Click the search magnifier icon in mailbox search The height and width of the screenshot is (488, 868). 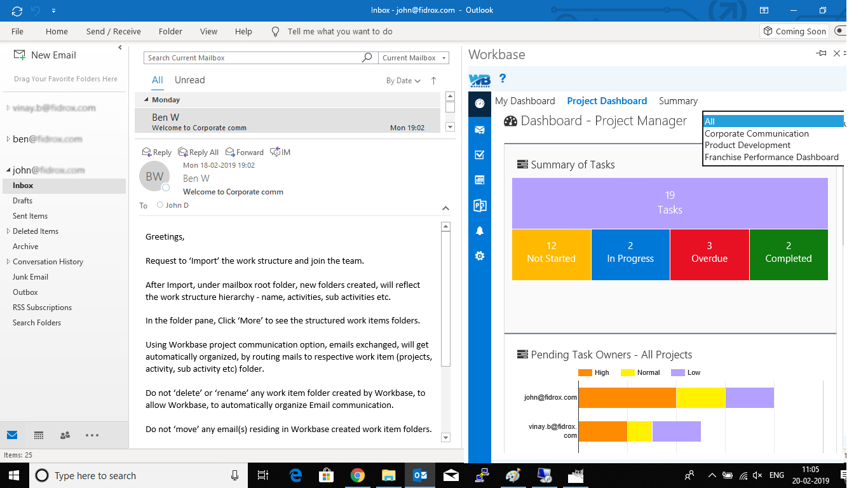367,58
